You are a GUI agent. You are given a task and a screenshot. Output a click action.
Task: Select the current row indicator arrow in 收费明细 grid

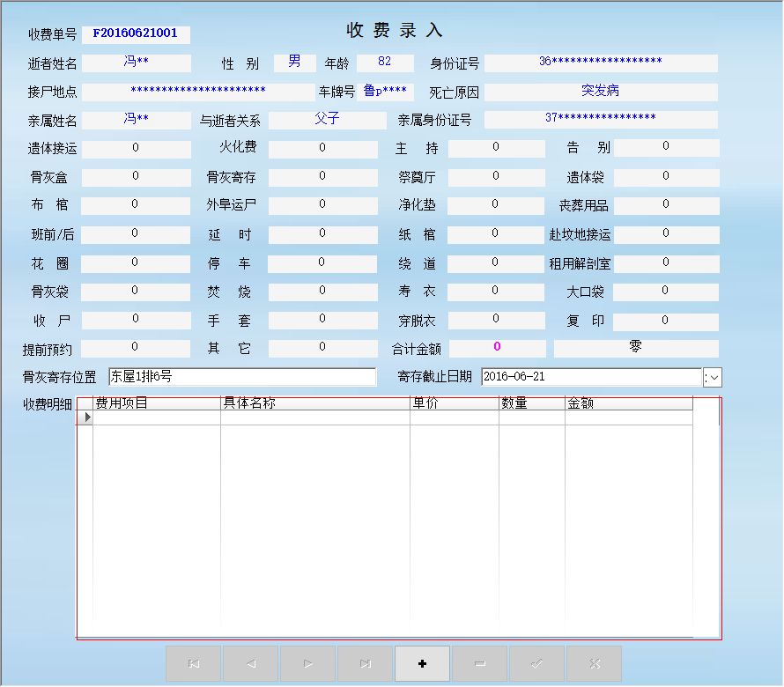pos(85,417)
